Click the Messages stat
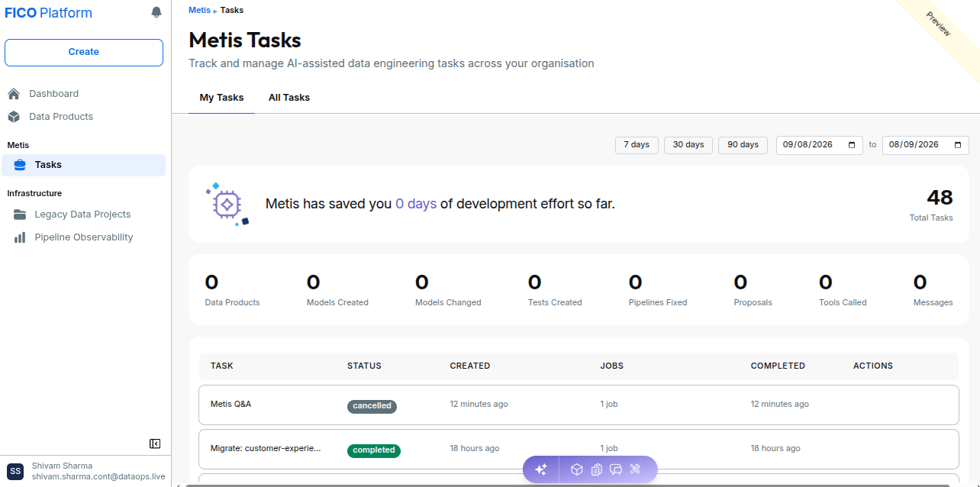The image size is (980, 487). [x=933, y=290]
